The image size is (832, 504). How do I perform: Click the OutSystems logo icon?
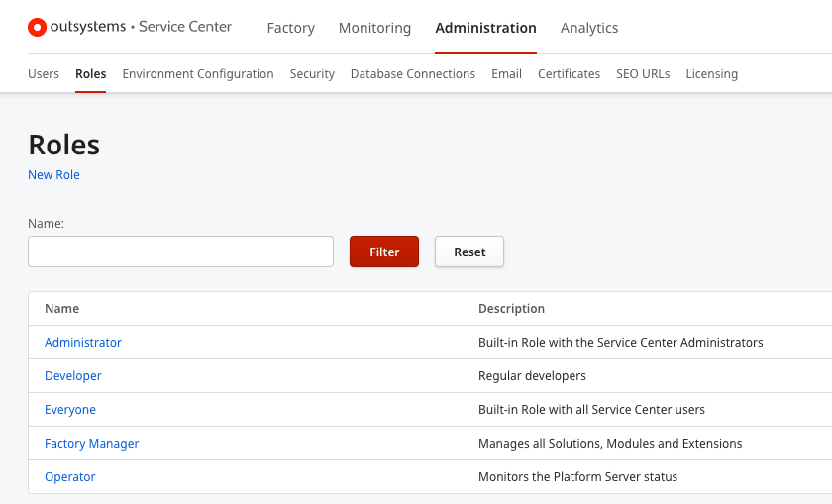tap(37, 28)
